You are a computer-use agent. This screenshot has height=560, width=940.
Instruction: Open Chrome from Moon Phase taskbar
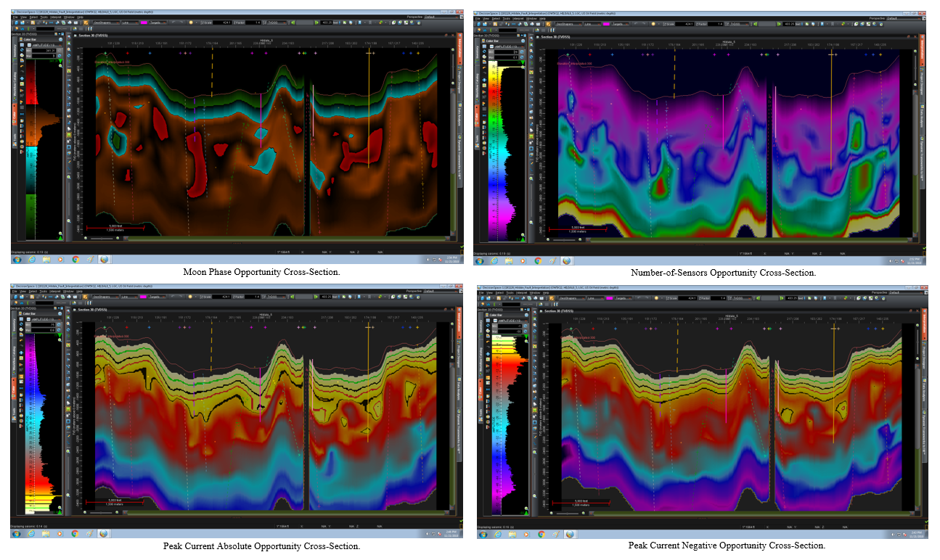point(75,260)
